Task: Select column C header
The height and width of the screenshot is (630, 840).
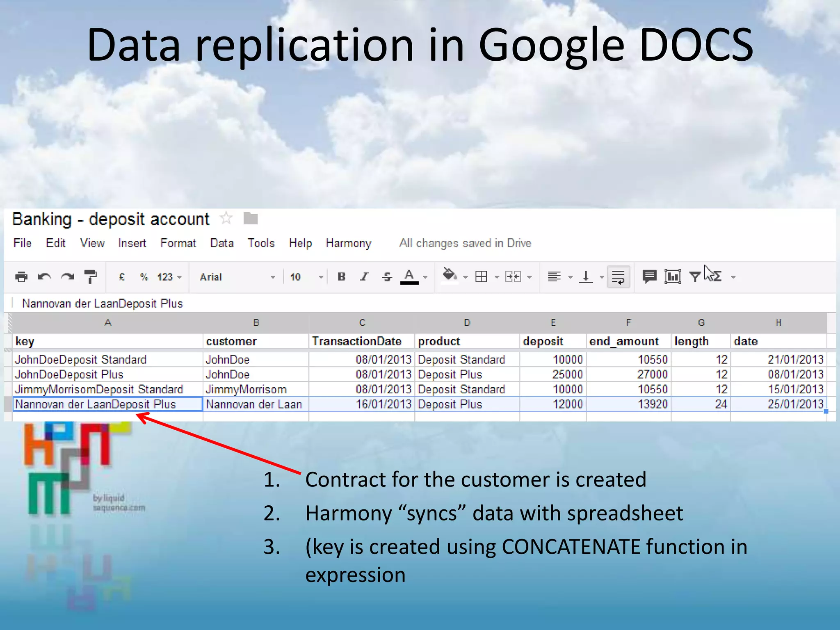Action: click(362, 323)
